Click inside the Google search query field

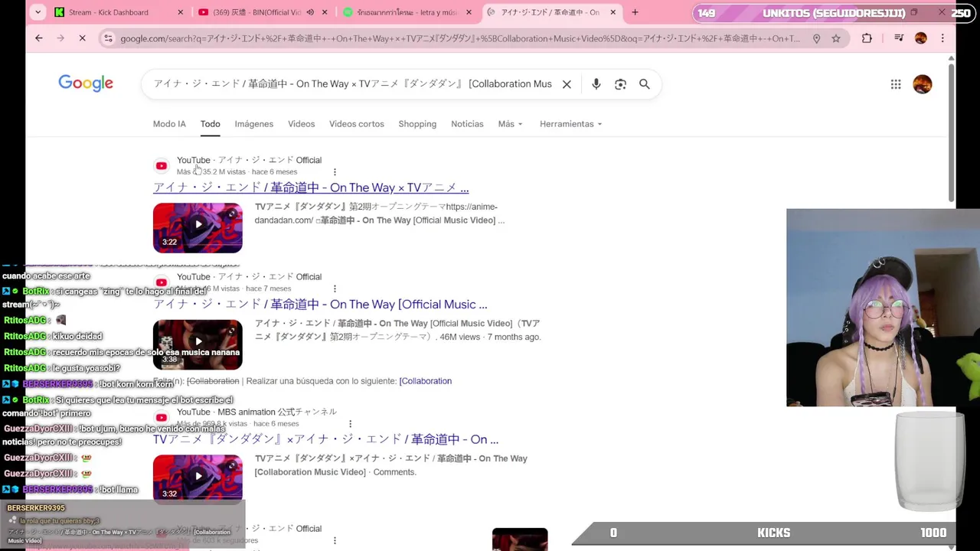[352, 84]
